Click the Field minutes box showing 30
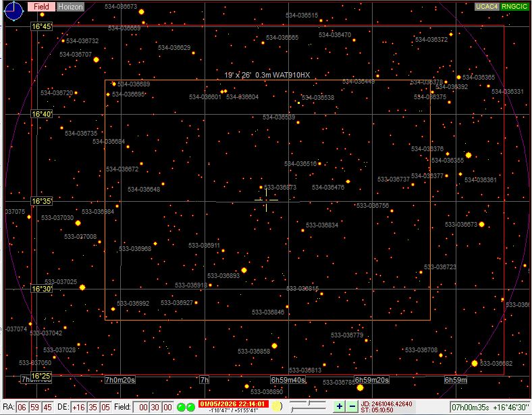This screenshot has height=415, width=532. (x=154, y=407)
